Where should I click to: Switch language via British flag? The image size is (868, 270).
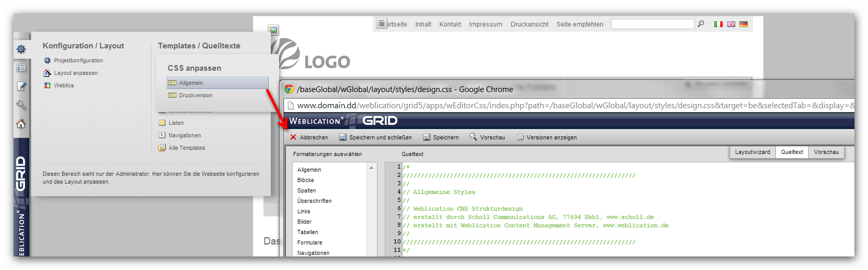pos(731,24)
